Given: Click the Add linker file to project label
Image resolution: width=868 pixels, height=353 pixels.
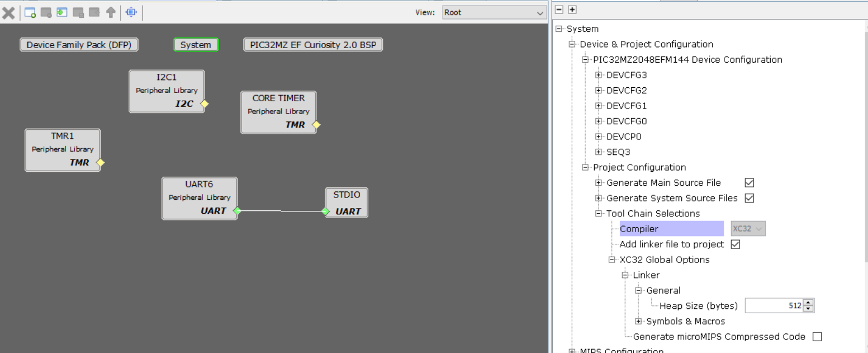Looking at the screenshot, I should (x=672, y=244).
